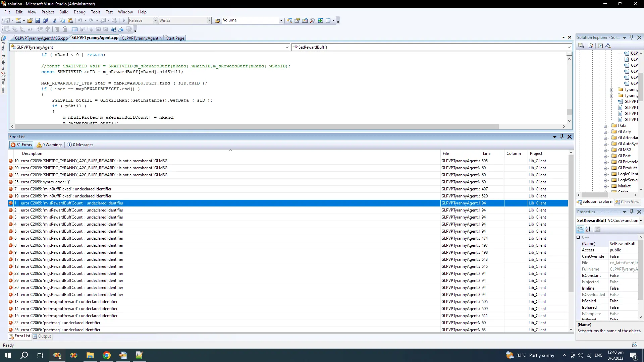Switch to the GLPVPTyrannyAgent.h tab
Viewport: 644px width, 362px height.
(142, 38)
